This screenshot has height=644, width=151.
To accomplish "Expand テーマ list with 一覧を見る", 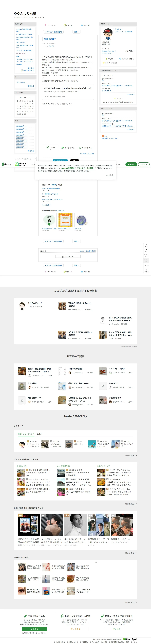I will coord(30,86).
